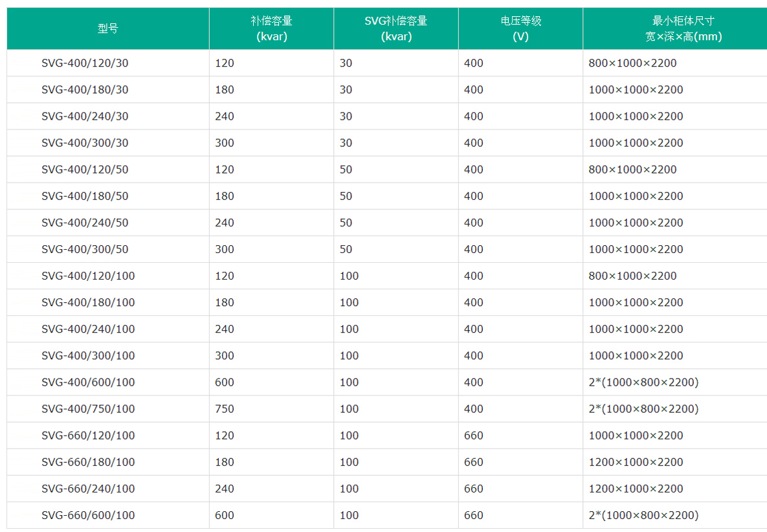Click the 补偿容量 (kvar) column header

pos(271,28)
